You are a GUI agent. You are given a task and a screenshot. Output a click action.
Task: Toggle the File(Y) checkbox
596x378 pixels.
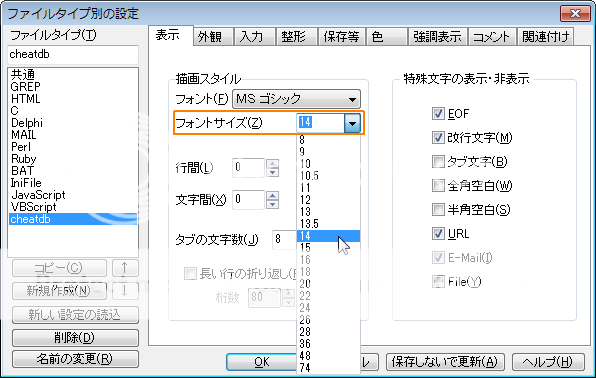pyautogui.click(x=438, y=281)
